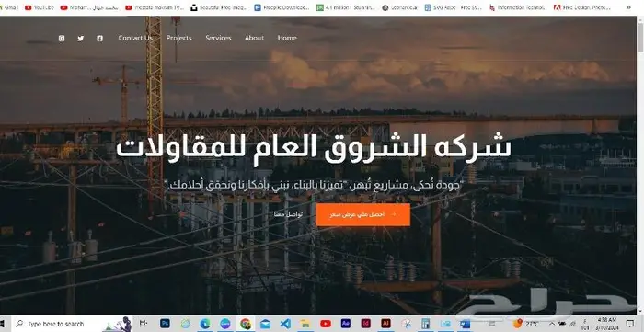Go to Contact Us page
Image resolution: width=644 pixels, height=332 pixels.
(135, 38)
